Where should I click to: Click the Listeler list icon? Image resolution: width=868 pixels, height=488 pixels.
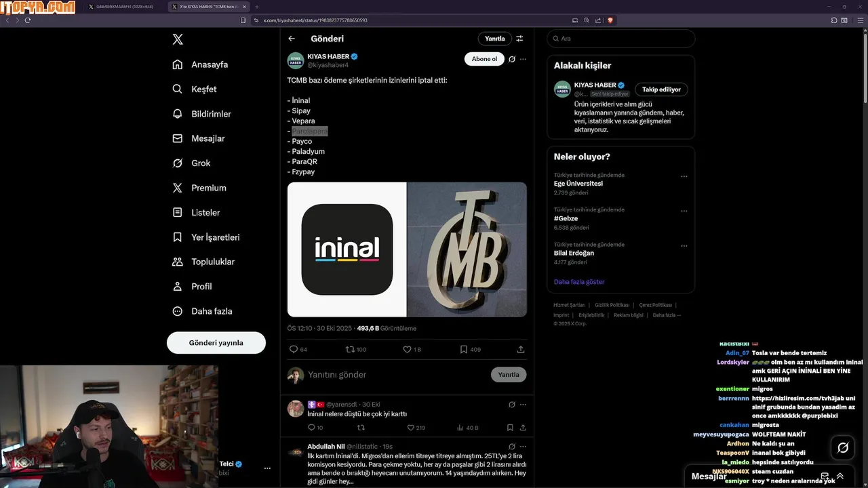pyautogui.click(x=178, y=212)
